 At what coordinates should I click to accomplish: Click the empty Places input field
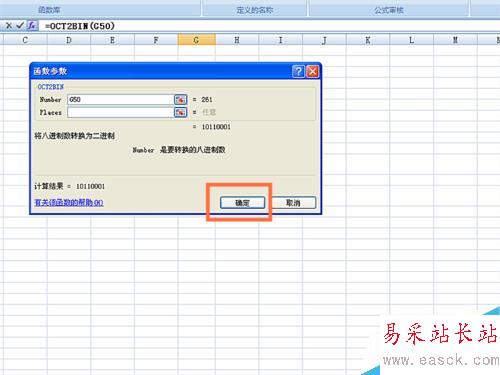(120, 112)
